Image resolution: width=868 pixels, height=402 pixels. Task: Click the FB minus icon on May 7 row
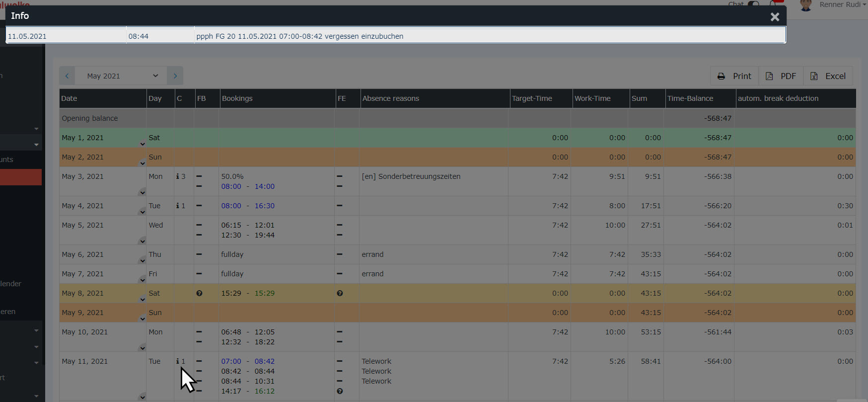199,274
